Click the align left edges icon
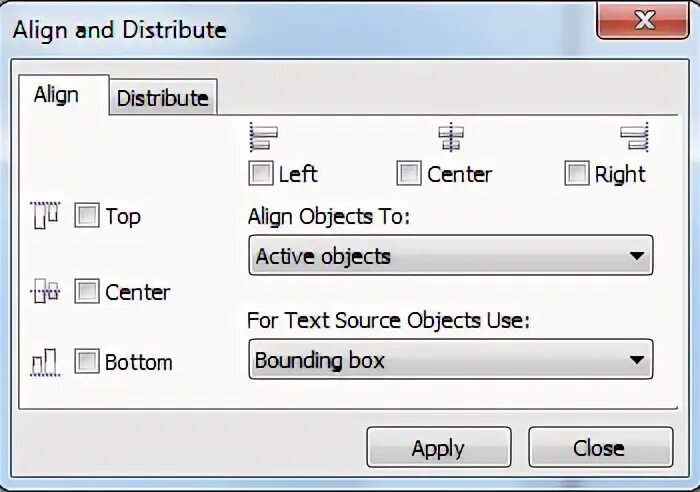 (x=263, y=136)
